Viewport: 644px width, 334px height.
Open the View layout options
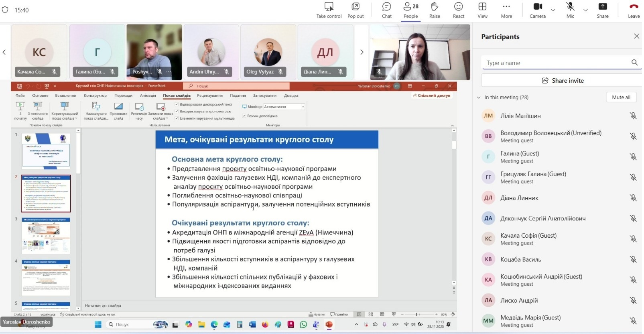482,10
